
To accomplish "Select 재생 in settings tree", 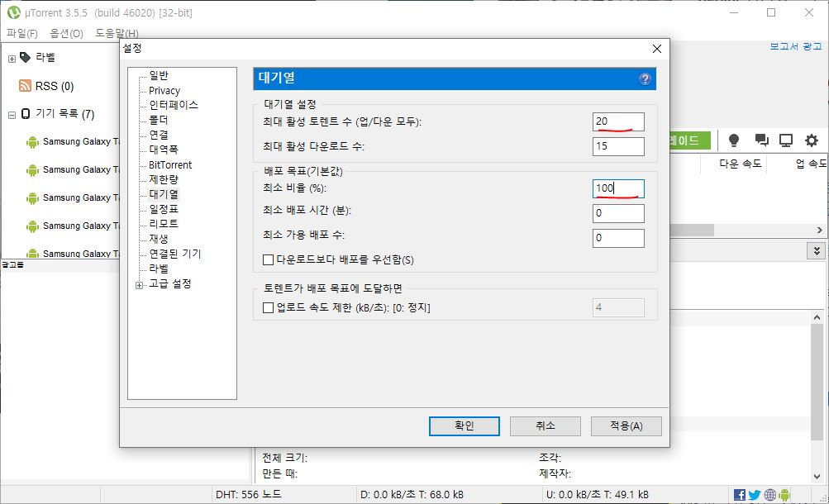I will [159, 239].
